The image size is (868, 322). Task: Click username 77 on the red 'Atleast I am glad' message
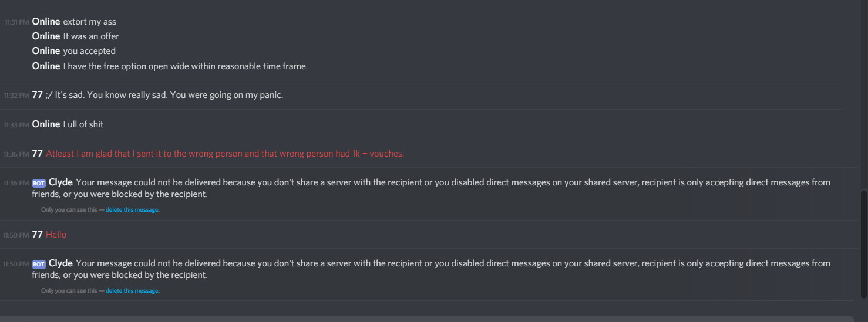(x=38, y=154)
